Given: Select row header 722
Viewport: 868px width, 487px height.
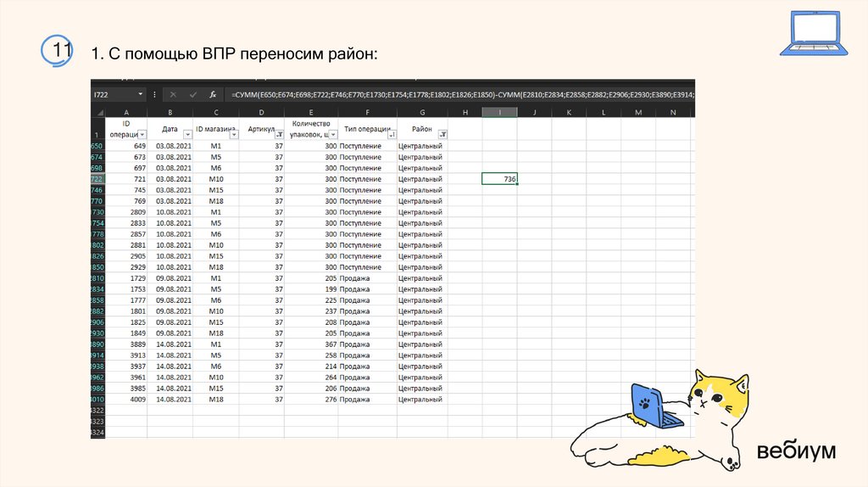Looking at the screenshot, I should (97, 179).
